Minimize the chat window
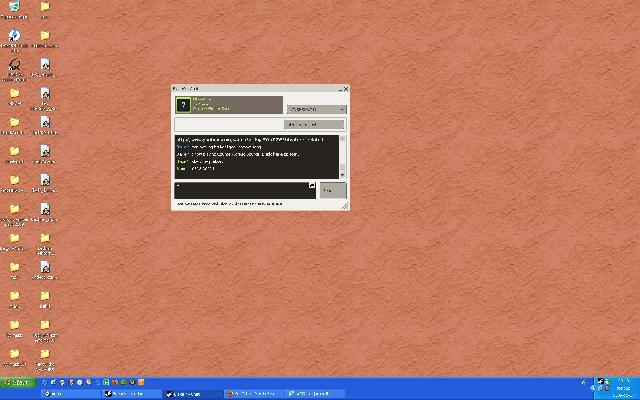This screenshot has height=400, width=640. click(340, 89)
